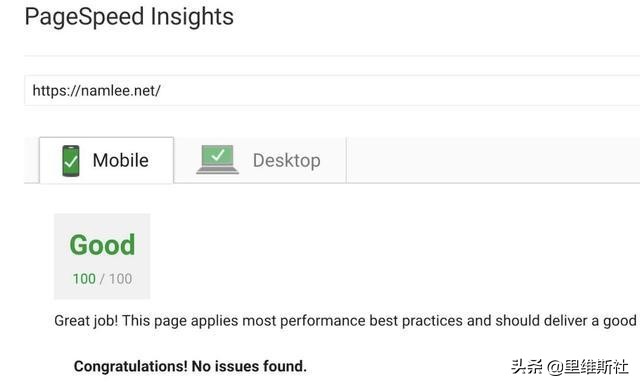Click the empty tab strip beside Desktop
This screenshot has width=640, height=386.
(493, 160)
